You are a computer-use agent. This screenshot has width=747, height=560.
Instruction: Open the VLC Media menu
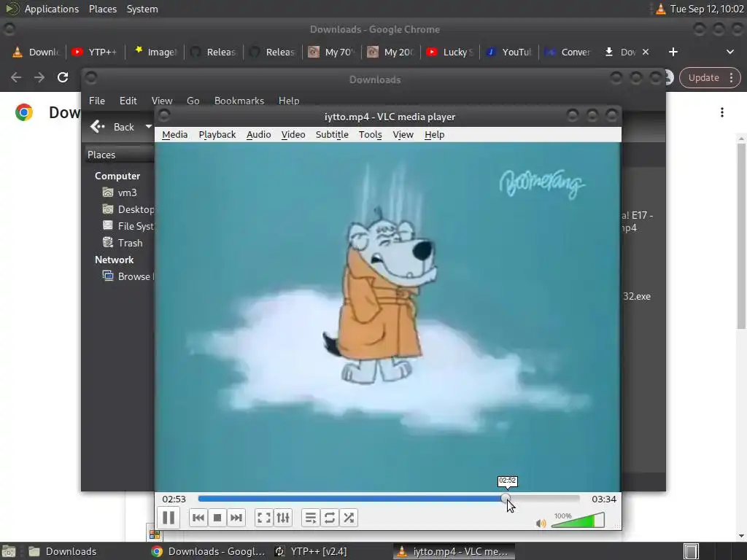[x=175, y=135]
